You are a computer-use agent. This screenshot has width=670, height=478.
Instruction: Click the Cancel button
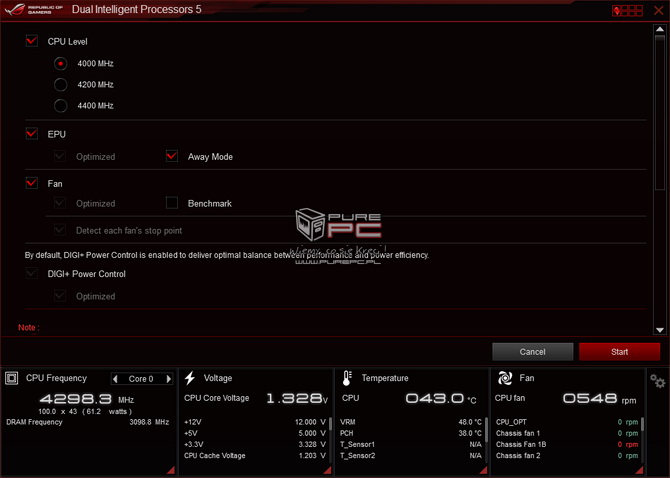(x=532, y=352)
